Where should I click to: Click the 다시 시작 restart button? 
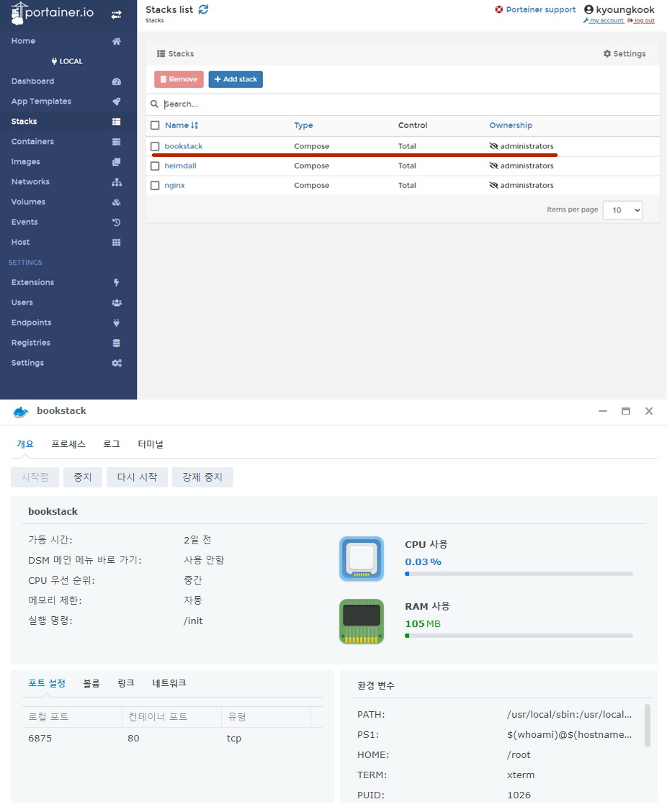point(137,477)
